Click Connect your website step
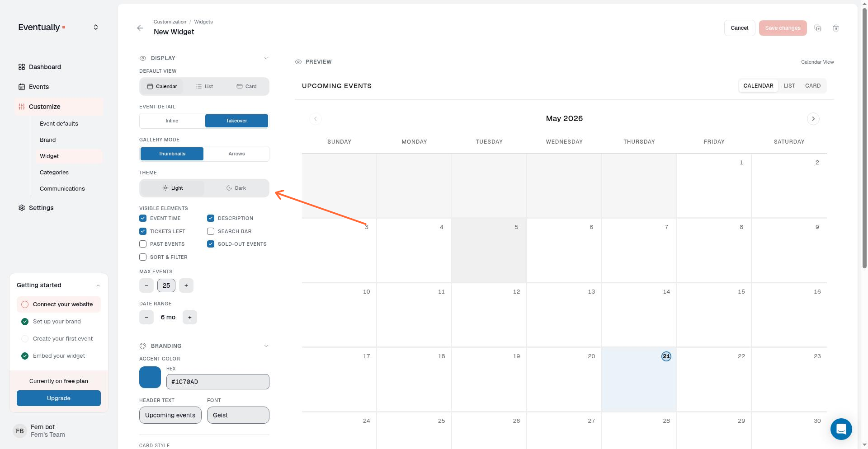 tap(59, 304)
